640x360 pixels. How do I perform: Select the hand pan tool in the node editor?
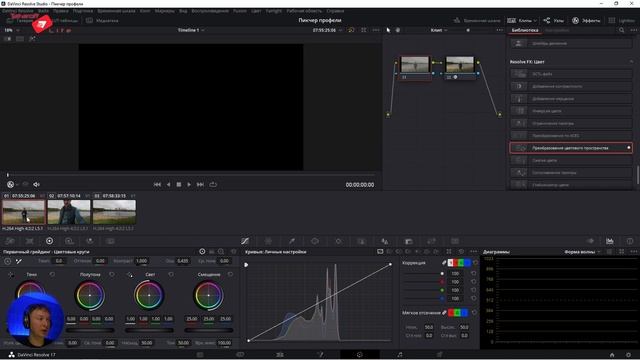click(x=398, y=30)
